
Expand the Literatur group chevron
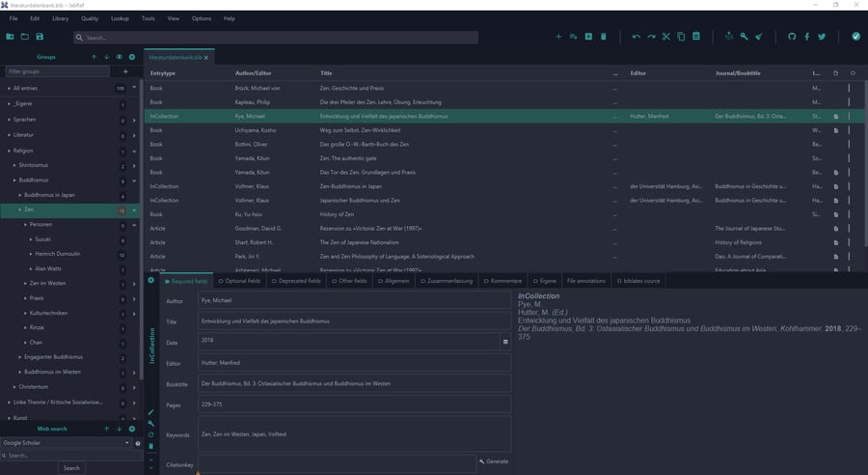point(134,135)
